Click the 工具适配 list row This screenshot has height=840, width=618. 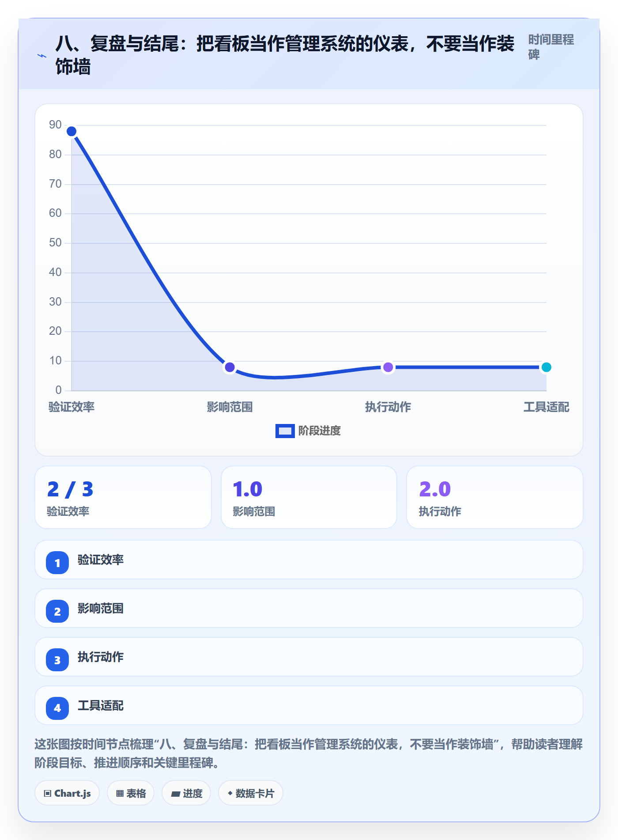pos(309,705)
